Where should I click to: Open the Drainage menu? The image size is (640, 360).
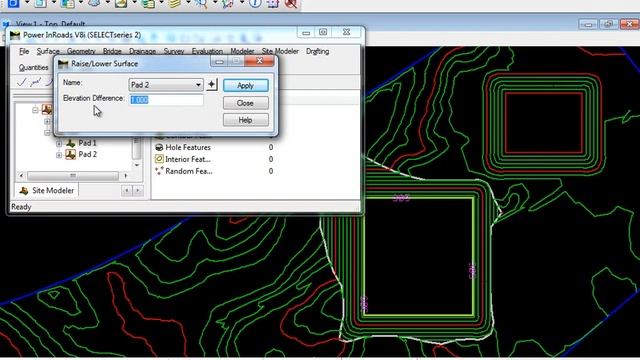pyautogui.click(x=142, y=51)
